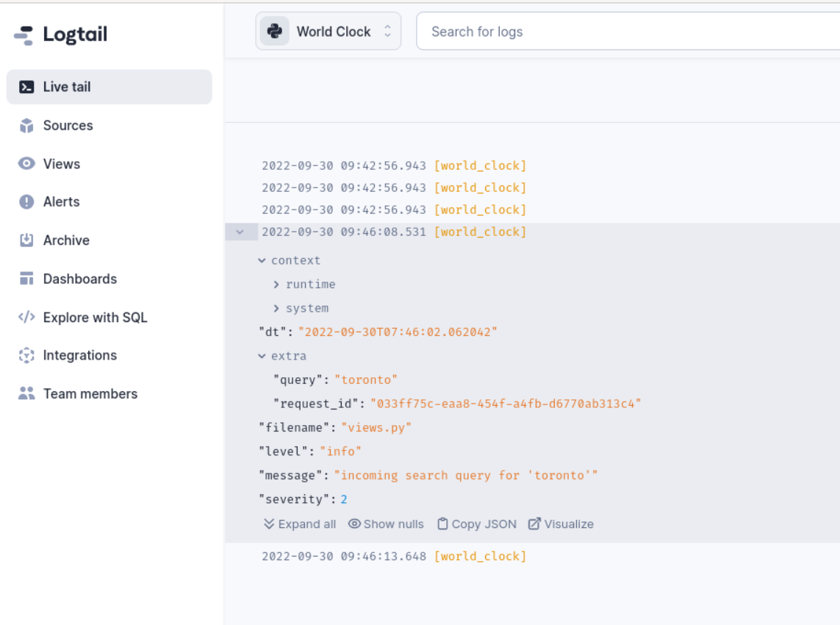840x625 pixels.
Task: Open Live tail from the sidebar
Action: pyautogui.click(x=66, y=87)
